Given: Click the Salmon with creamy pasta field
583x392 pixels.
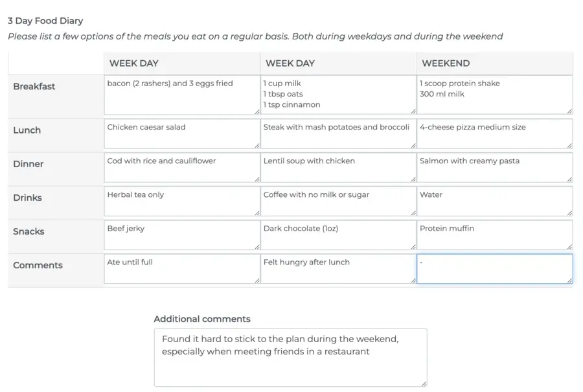Looking at the screenshot, I should [494, 168].
